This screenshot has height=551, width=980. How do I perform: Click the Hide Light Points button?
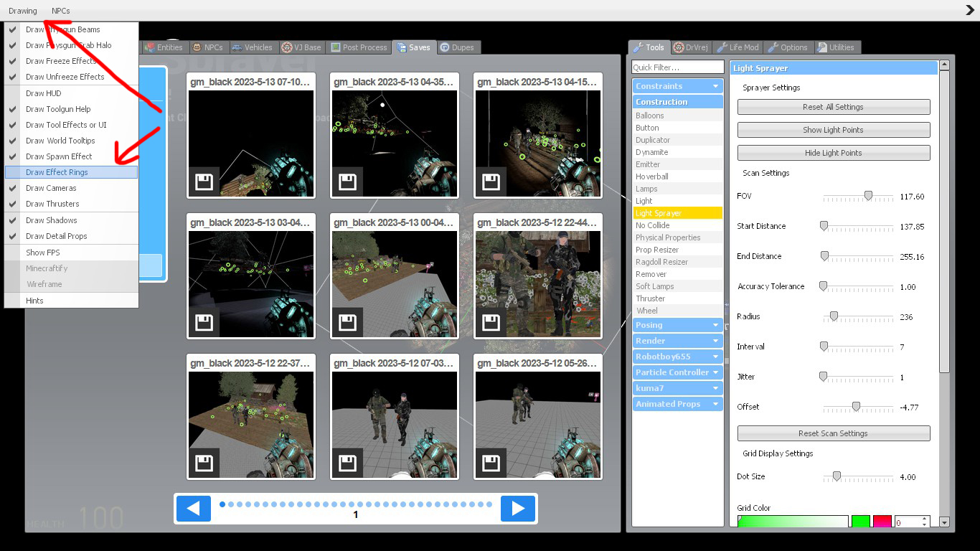coord(834,153)
